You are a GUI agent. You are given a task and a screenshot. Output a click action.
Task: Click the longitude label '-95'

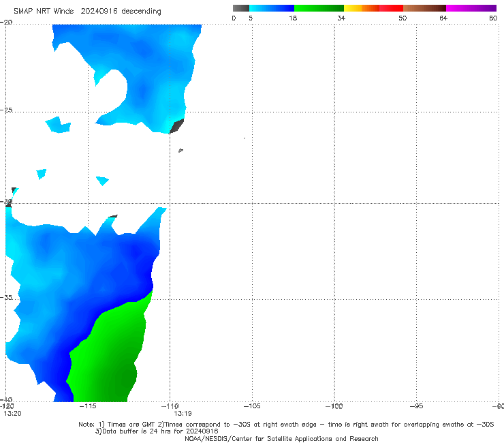coord(416,406)
